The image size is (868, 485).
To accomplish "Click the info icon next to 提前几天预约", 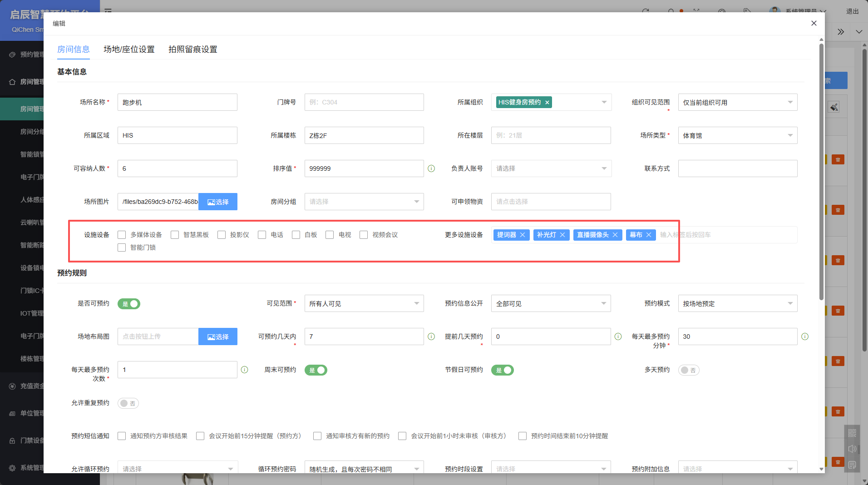I will click(618, 337).
